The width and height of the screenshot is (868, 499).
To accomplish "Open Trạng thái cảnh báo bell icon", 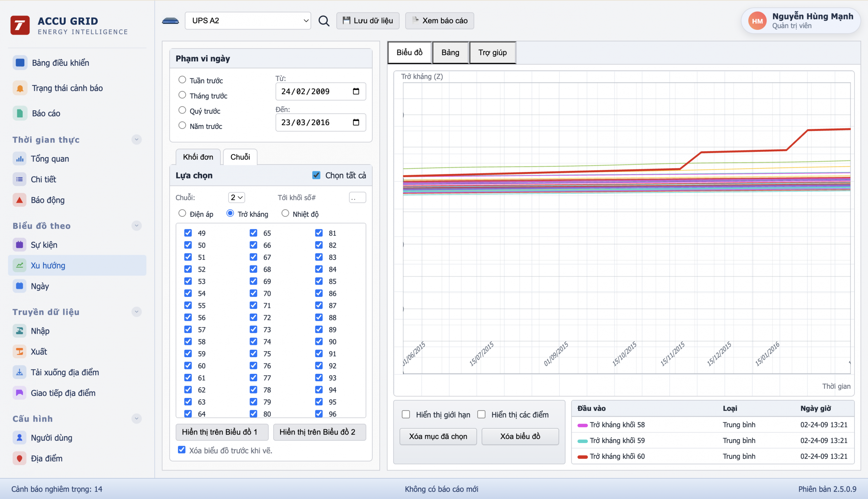I will [20, 88].
